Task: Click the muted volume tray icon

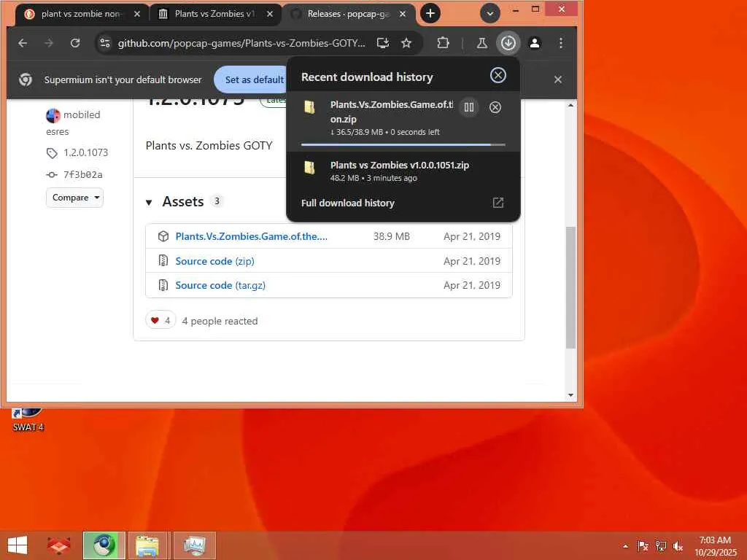Action: (x=678, y=545)
